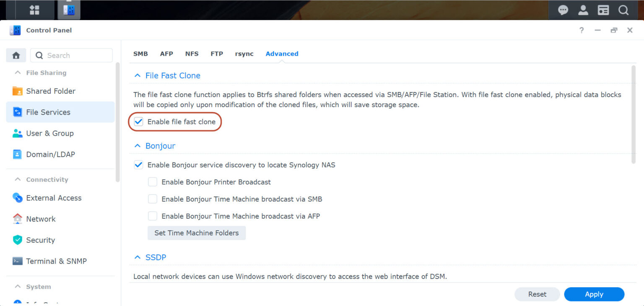Click the Set Time Machine Folders button
This screenshot has height=306, width=644.
tap(196, 233)
